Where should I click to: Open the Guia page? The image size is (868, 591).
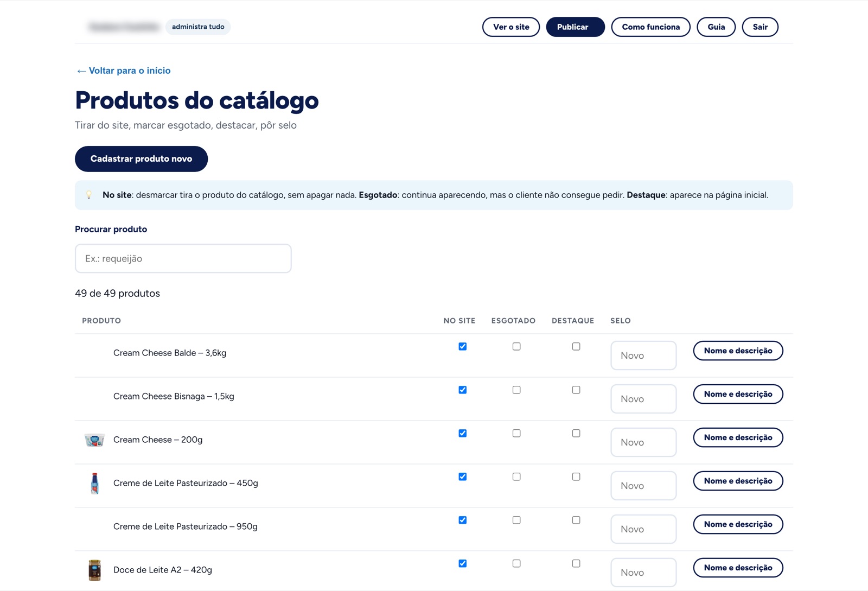(x=716, y=27)
